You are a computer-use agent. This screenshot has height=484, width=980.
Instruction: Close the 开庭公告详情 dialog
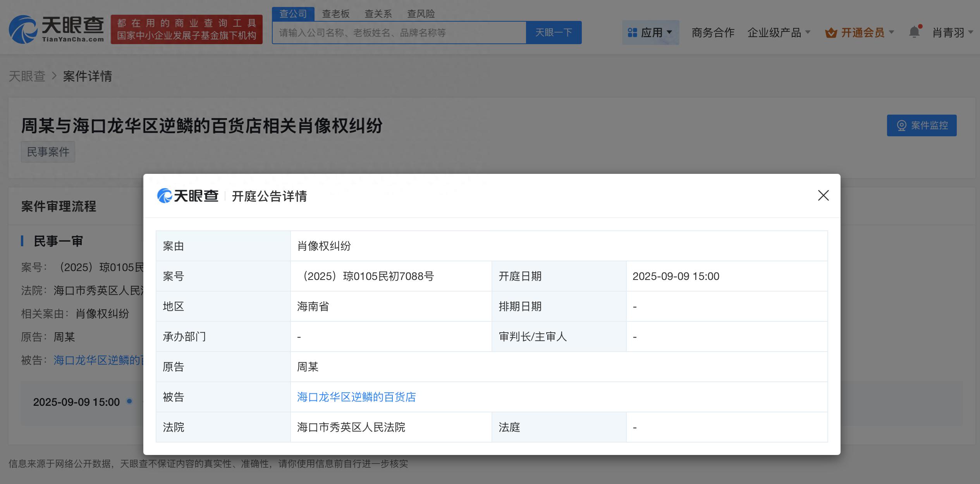823,196
